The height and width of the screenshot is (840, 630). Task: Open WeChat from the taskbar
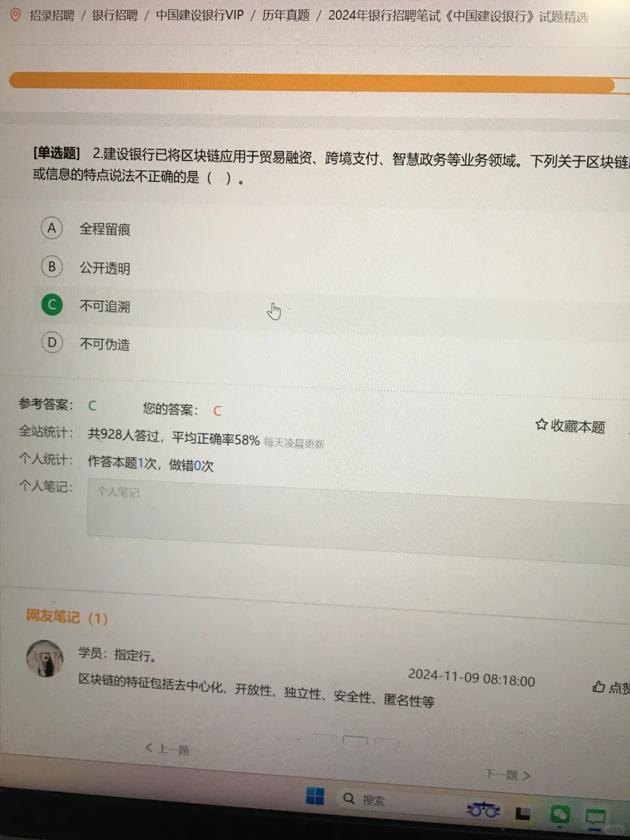pos(561,814)
